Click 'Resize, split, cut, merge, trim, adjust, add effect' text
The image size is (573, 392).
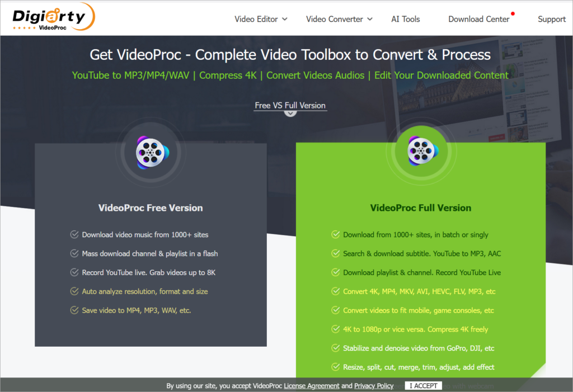[419, 367]
